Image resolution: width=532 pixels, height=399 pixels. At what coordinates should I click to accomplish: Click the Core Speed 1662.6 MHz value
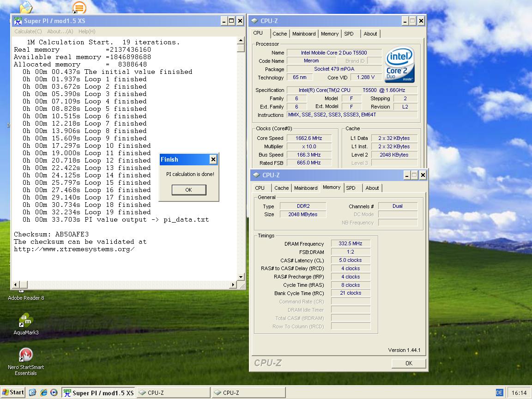[309, 138]
